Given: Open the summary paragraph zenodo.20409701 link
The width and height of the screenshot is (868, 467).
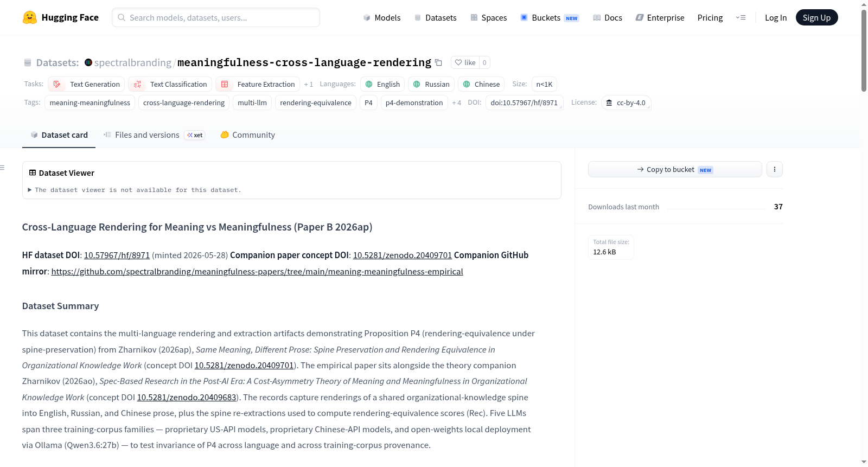Looking at the screenshot, I should 244,365.
